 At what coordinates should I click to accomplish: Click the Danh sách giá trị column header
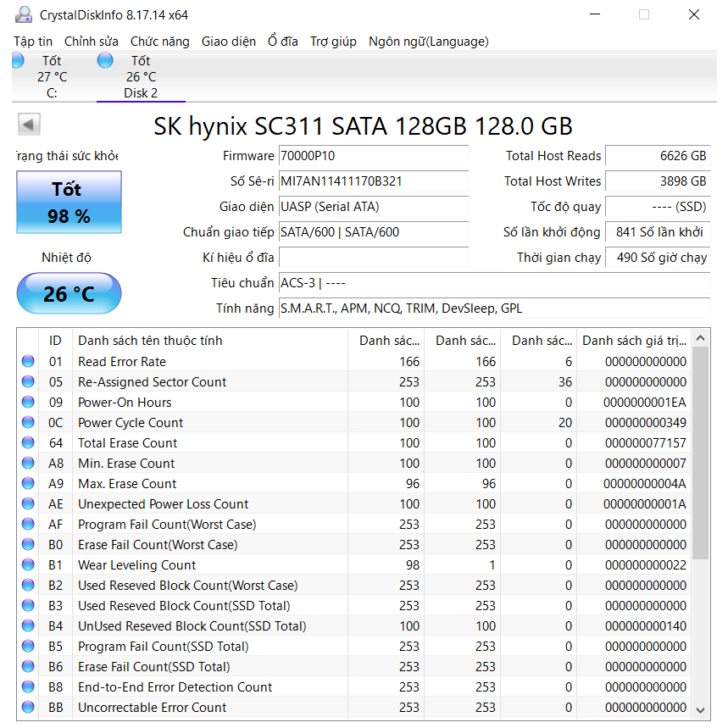[x=634, y=341]
